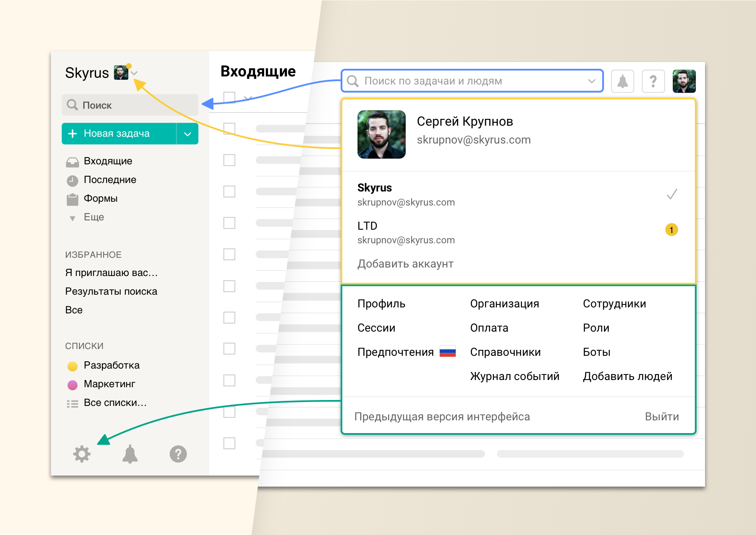The image size is (756, 535).
Task: Click small avatar next to Skyrus title
Action: tap(121, 73)
